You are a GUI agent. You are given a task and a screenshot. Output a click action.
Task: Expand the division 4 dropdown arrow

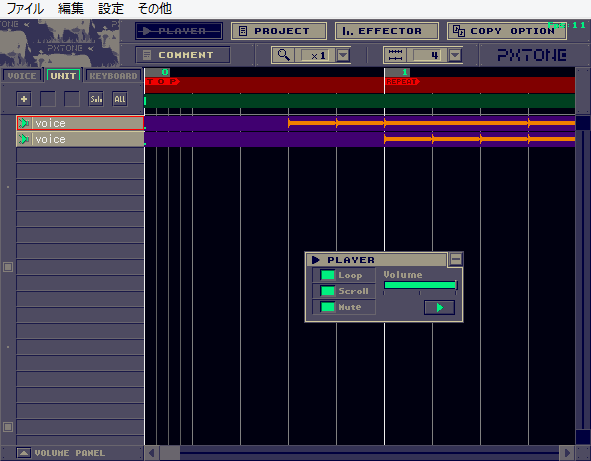tap(455, 55)
